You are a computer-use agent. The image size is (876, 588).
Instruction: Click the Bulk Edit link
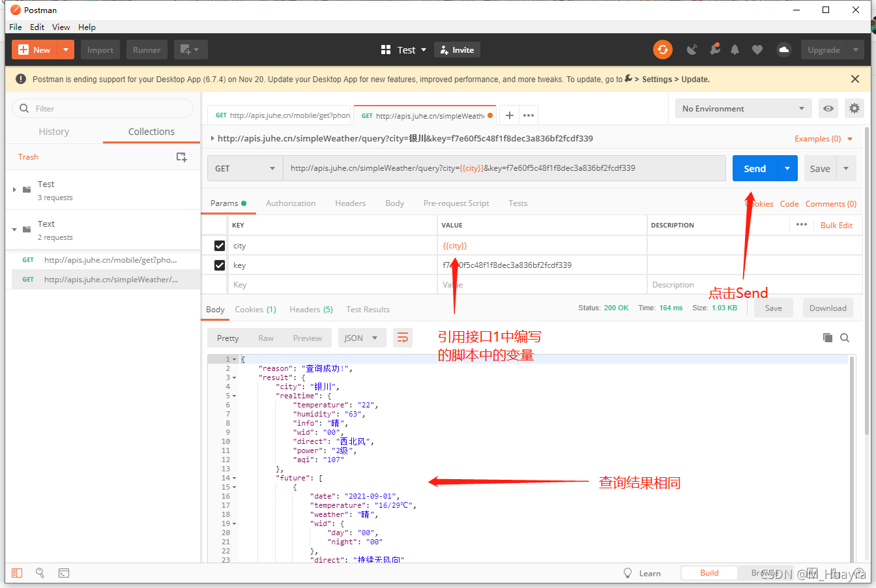coord(836,225)
